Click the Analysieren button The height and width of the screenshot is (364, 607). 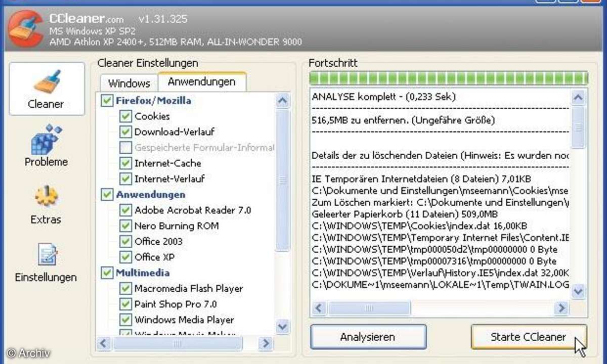click(x=368, y=337)
